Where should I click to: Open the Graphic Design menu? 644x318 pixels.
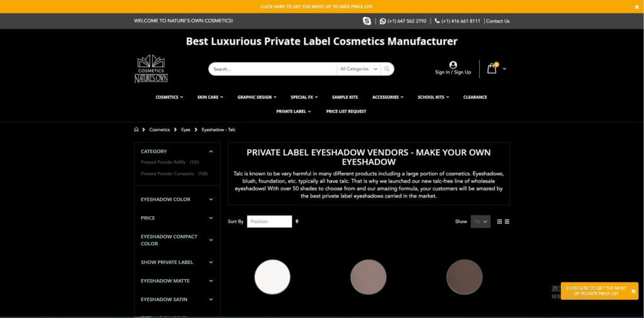[257, 97]
